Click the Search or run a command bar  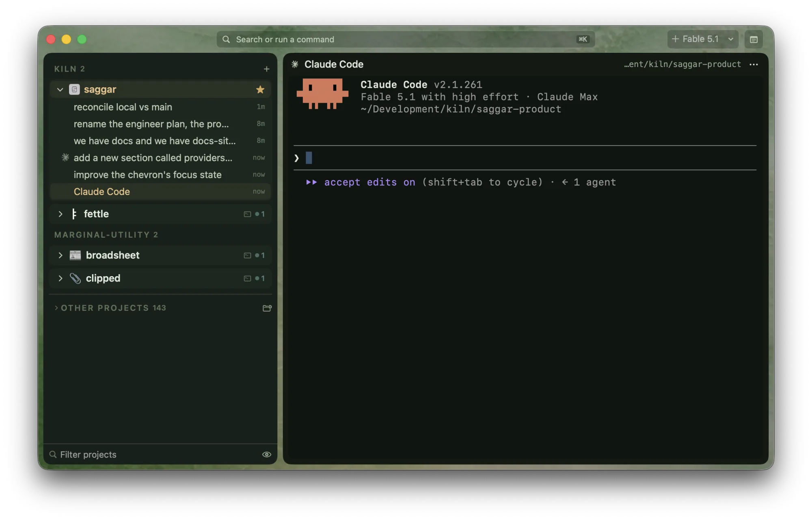406,39
